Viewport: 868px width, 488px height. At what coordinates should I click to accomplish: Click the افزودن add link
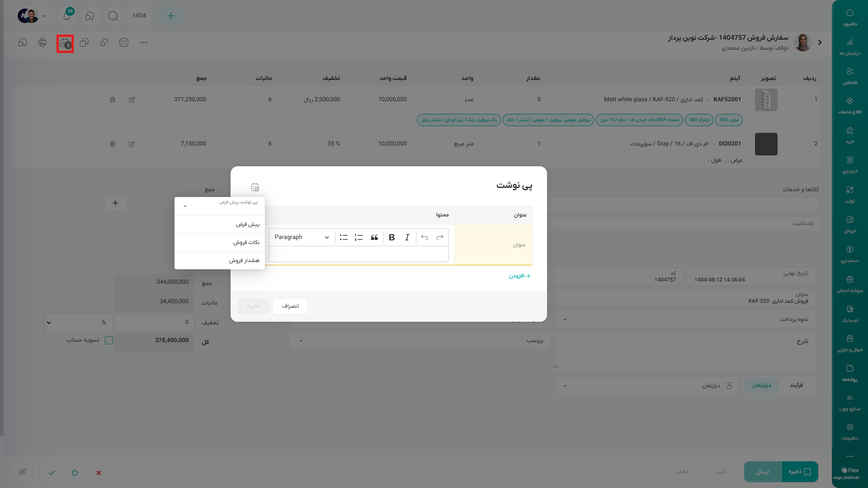[519, 276]
